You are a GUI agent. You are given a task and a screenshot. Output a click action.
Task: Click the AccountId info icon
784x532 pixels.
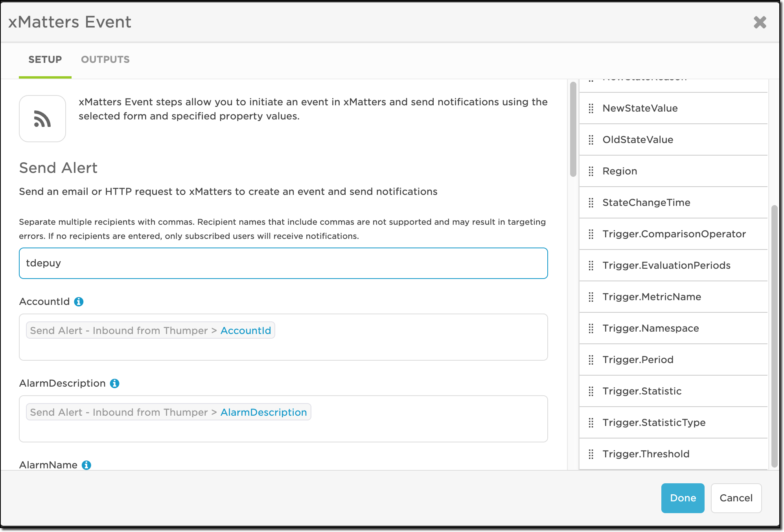pyautogui.click(x=79, y=302)
